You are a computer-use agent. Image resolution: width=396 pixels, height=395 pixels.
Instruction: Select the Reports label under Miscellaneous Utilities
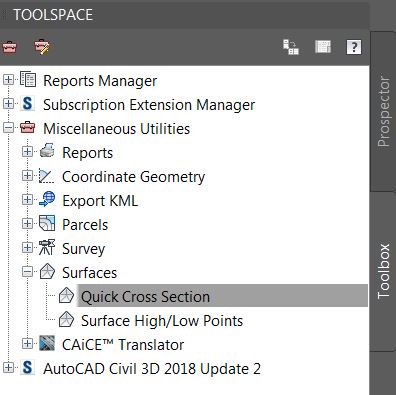(88, 153)
